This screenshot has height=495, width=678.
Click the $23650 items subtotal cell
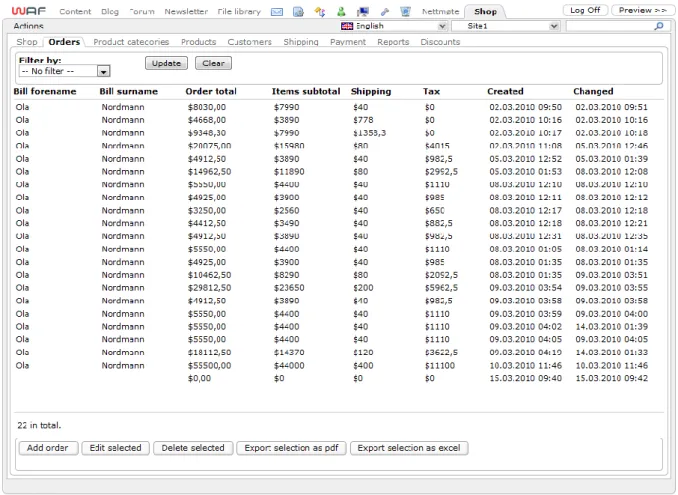pos(289,288)
